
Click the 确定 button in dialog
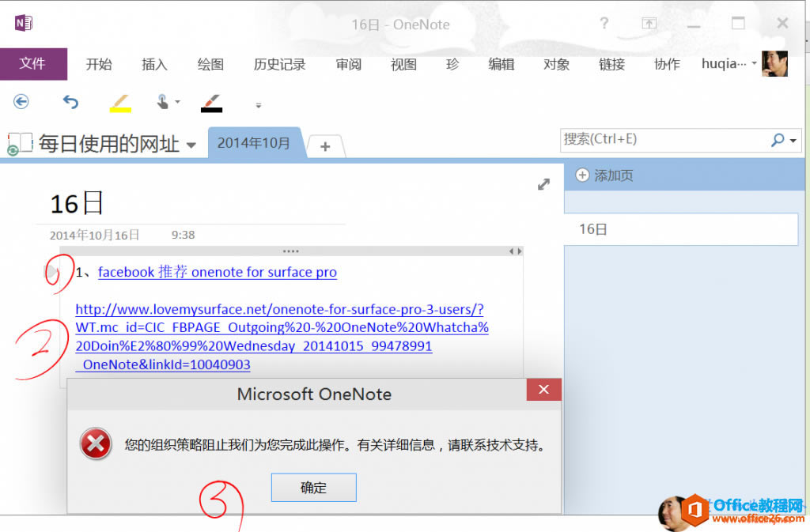coord(313,487)
